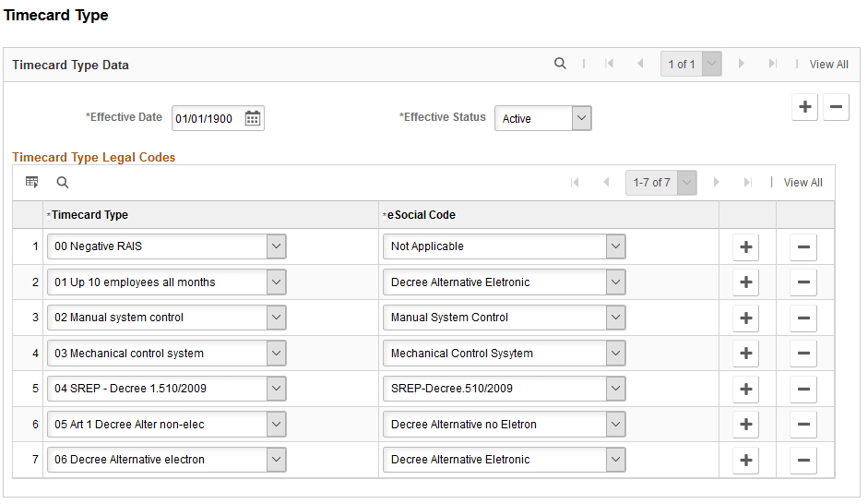Open eSocial Code dropdown in row 2
The width and height of the screenshot is (868, 504).
pyautogui.click(x=505, y=282)
